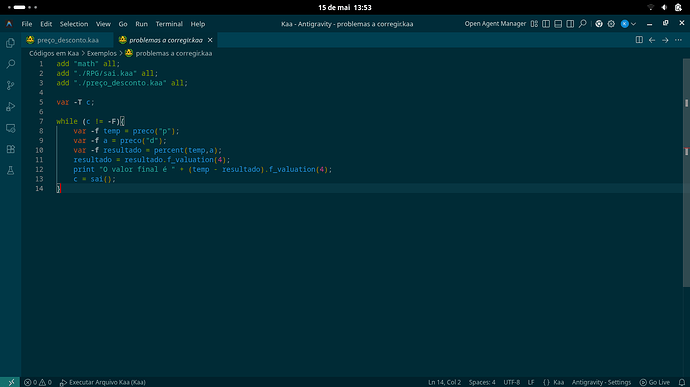690x387 pixels.
Task: Open the browser globe icon in the title bar
Action: 599,24
